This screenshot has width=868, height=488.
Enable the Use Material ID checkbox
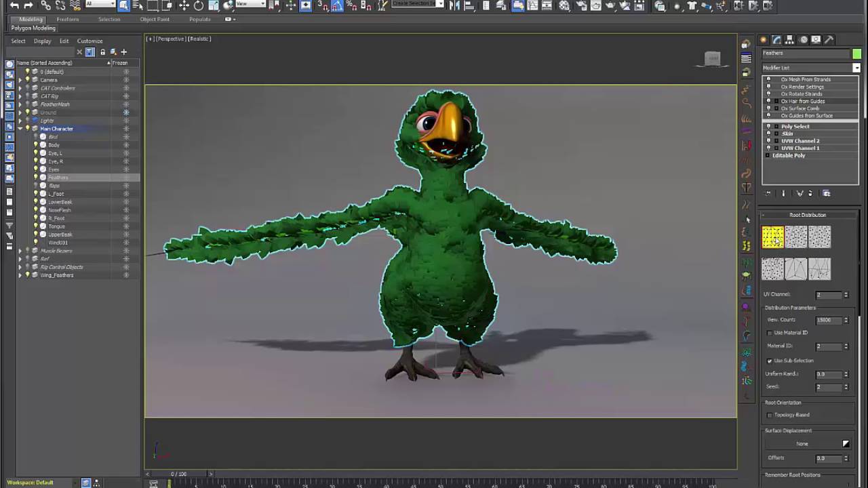[770, 333]
